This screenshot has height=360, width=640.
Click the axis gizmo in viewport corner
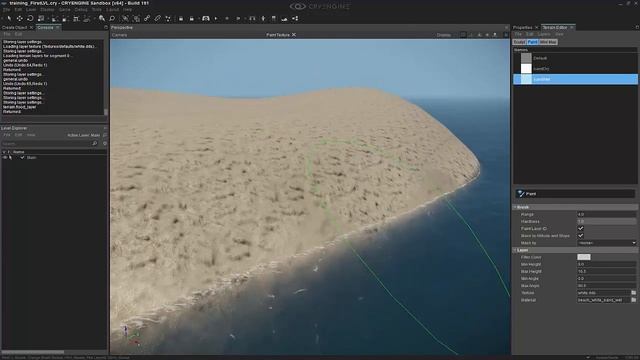click(131, 336)
